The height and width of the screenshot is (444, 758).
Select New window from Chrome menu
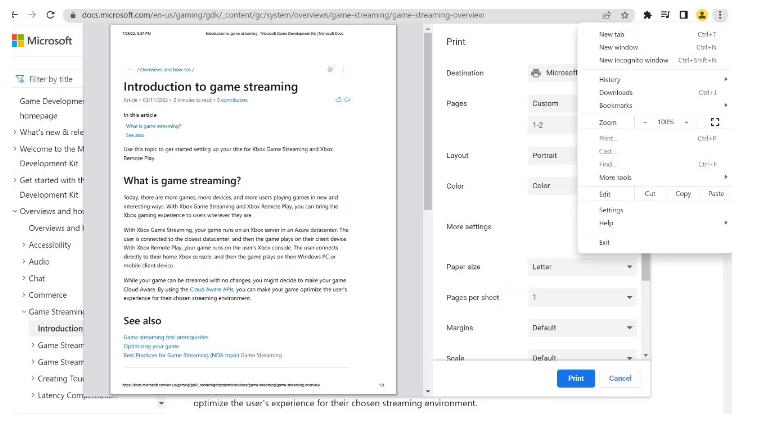point(657,47)
